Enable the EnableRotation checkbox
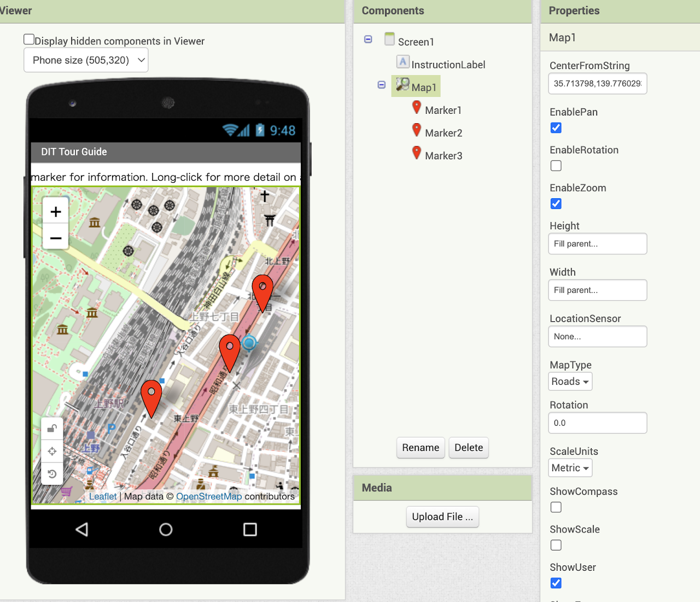The image size is (700, 602). (x=556, y=166)
